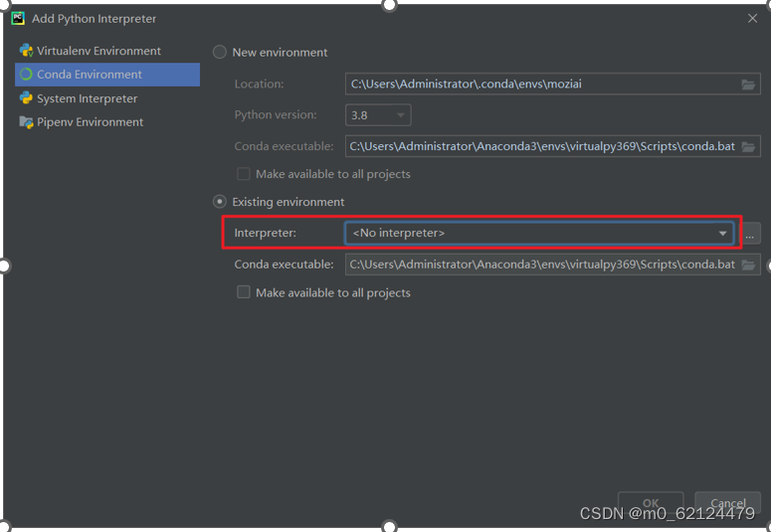Click the Virtualenv Python icon
Image resolution: width=771 pixels, height=532 pixels.
(26, 51)
